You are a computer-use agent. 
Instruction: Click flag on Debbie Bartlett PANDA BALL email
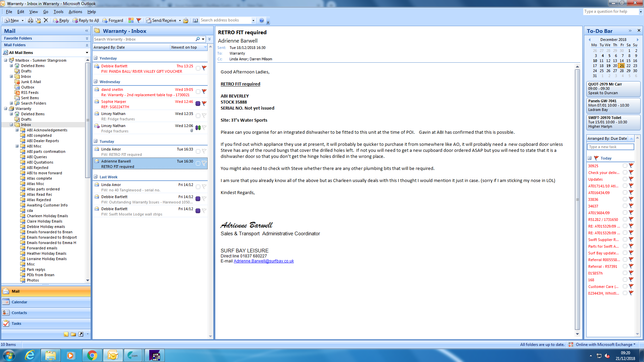204,68
